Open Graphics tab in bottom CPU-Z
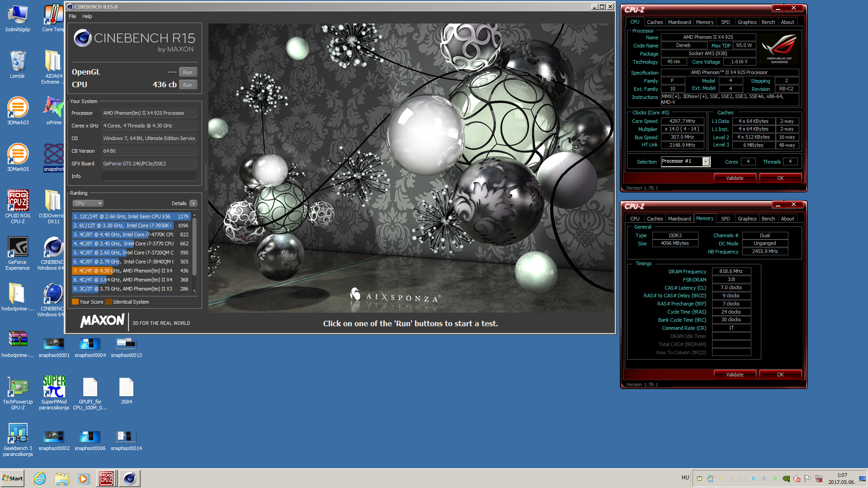Image resolution: width=868 pixels, height=488 pixels. pyautogui.click(x=747, y=219)
